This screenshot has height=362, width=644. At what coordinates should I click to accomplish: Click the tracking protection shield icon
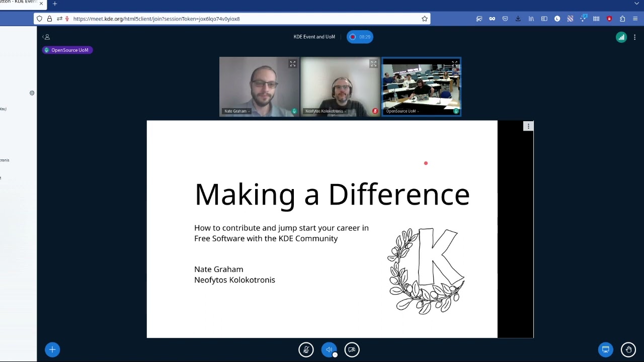tap(39, 19)
